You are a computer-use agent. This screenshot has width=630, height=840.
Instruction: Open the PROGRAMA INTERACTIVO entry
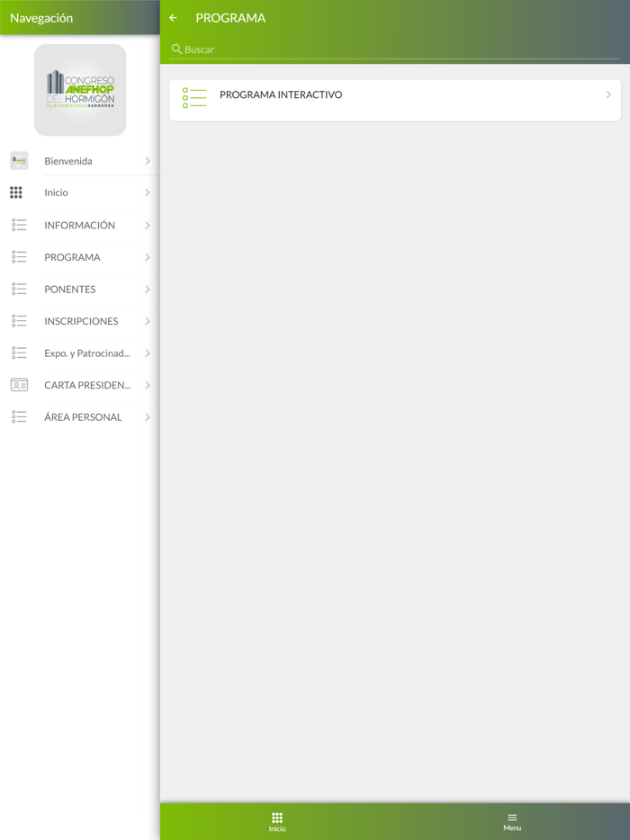[395, 100]
